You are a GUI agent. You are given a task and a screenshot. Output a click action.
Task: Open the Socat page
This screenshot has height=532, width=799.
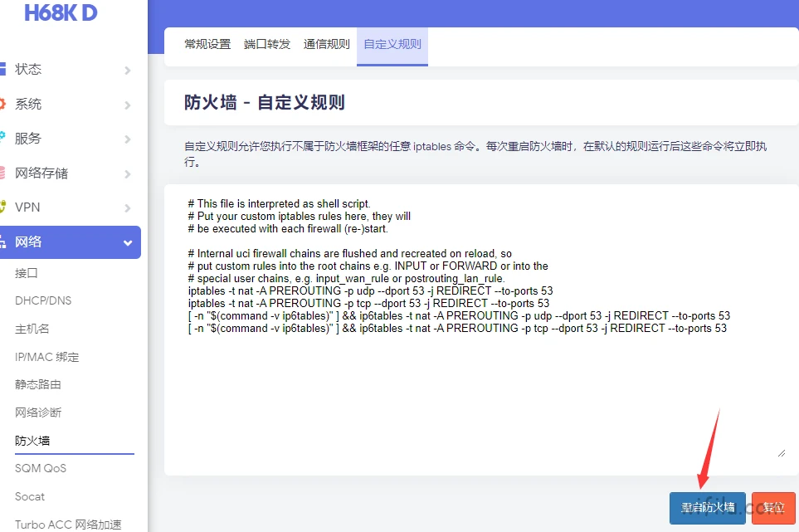click(30, 496)
